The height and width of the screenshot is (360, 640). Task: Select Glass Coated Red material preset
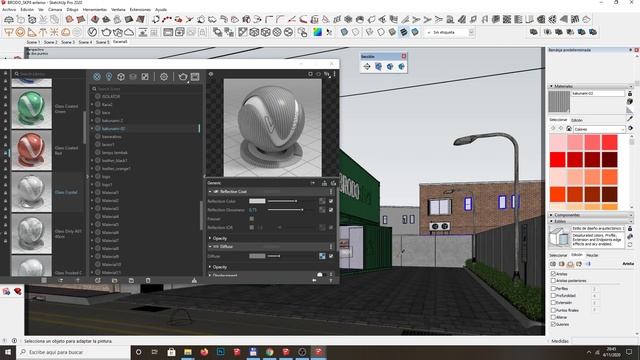click(x=32, y=150)
